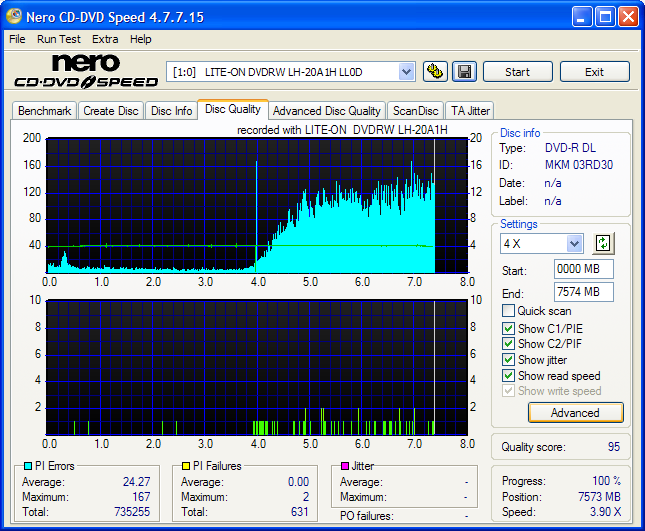
Task: Uncheck the Show jitter option
Action: (x=509, y=360)
